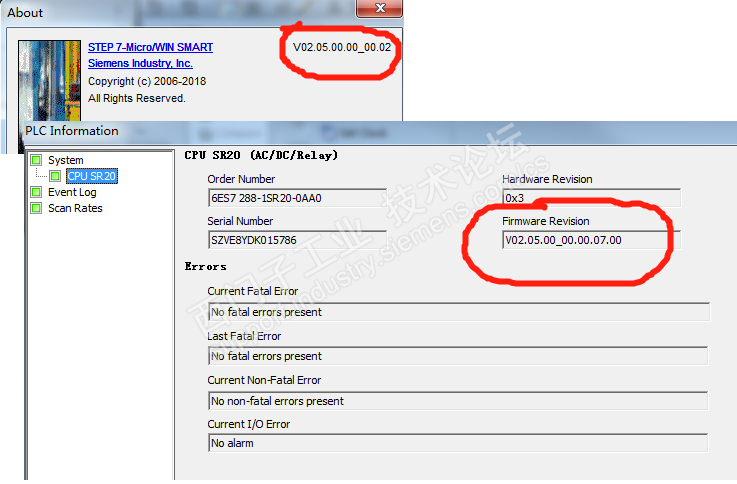
Task: Click the Current Non-Fatal Error label
Action: tap(264, 380)
